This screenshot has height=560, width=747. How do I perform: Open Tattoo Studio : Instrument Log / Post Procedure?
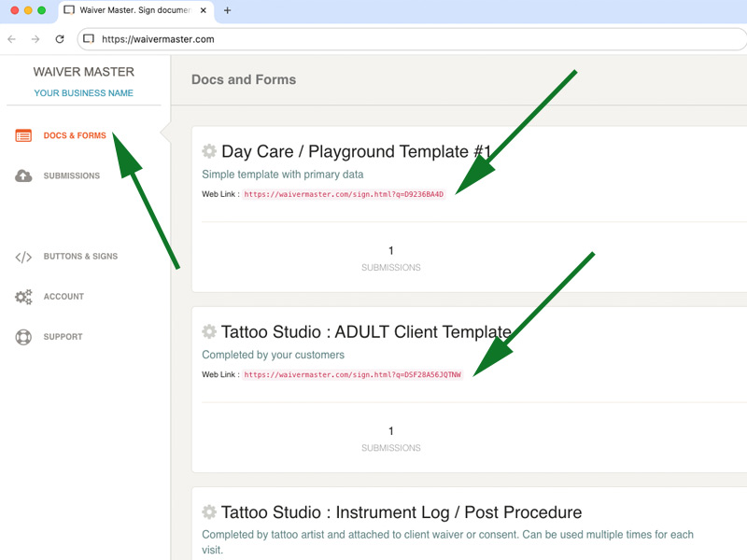tap(402, 512)
